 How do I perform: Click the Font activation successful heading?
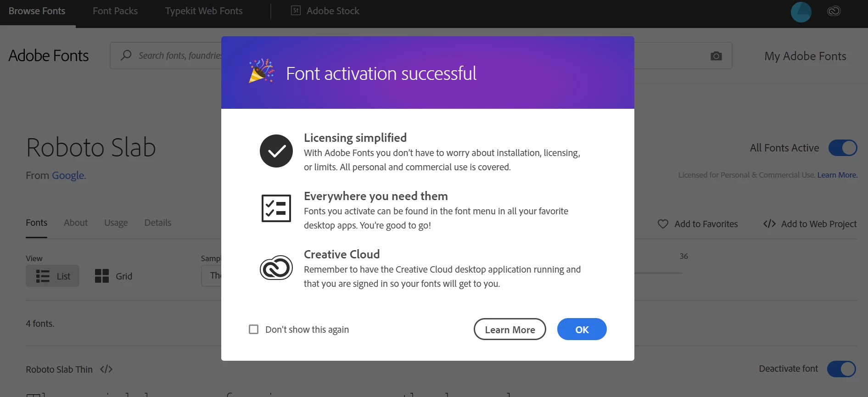(381, 73)
